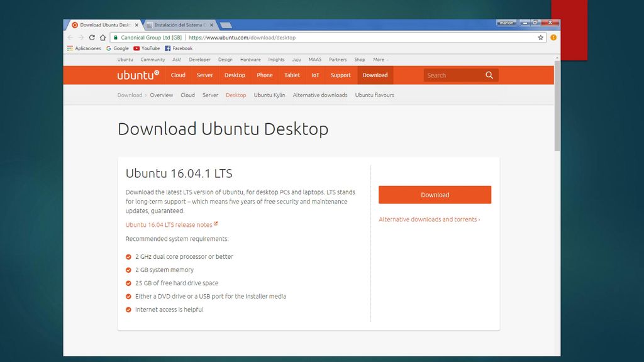Click the Download Ubuntu Desktop heading

pos(223,129)
